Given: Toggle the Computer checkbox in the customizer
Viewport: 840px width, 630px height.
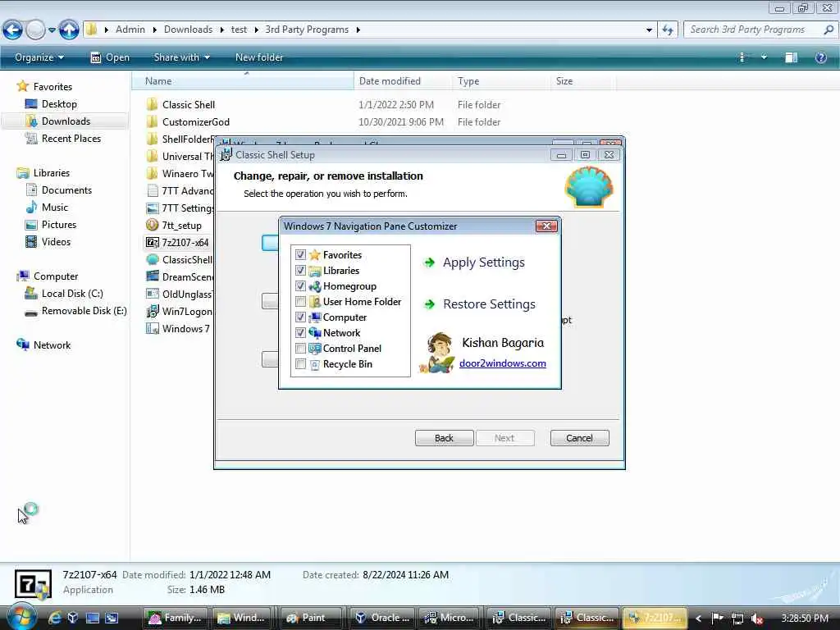Looking at the screenshot, I should pyautogui.click(x=300, y=317).
